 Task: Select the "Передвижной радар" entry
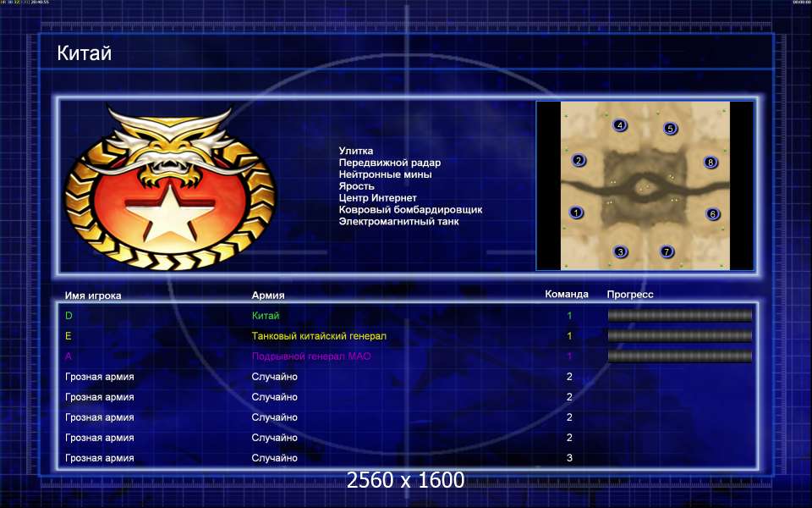[x=389, y=163]
